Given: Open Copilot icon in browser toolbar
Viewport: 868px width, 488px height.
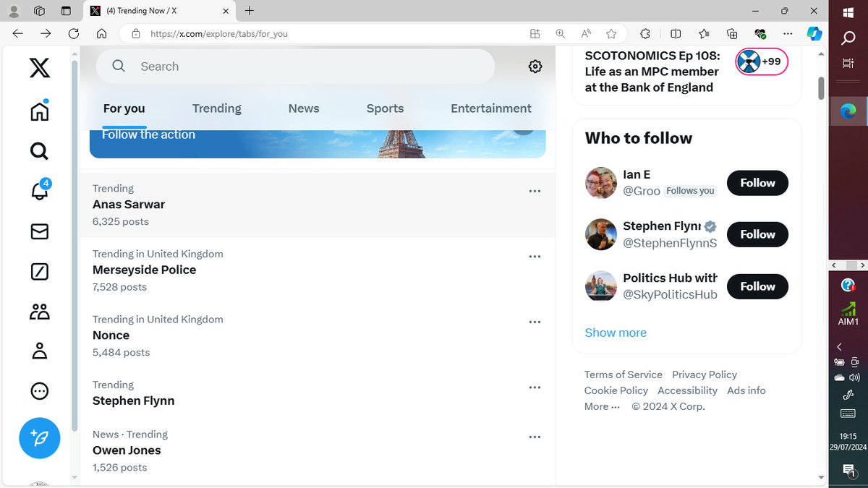Looking at the screenshot, I should click(814, 33).
